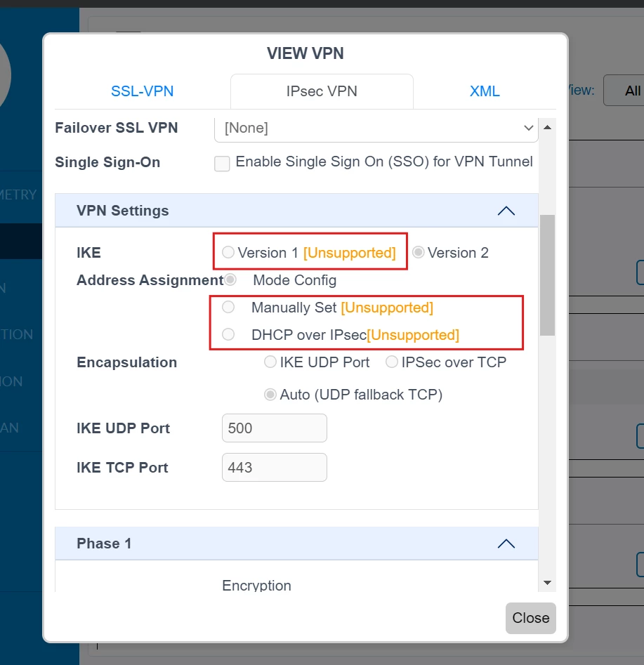Select IKE UDP Port encapsulation radio
This screenshot has height=665, width=644.
tap(270, 362)
